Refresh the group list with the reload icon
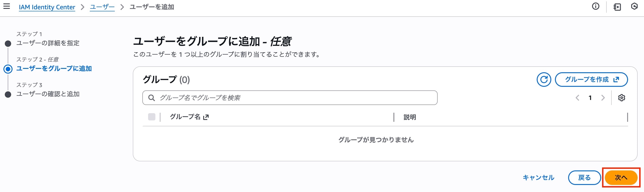This screenshot has width=644, height=192. coord(544,80)
